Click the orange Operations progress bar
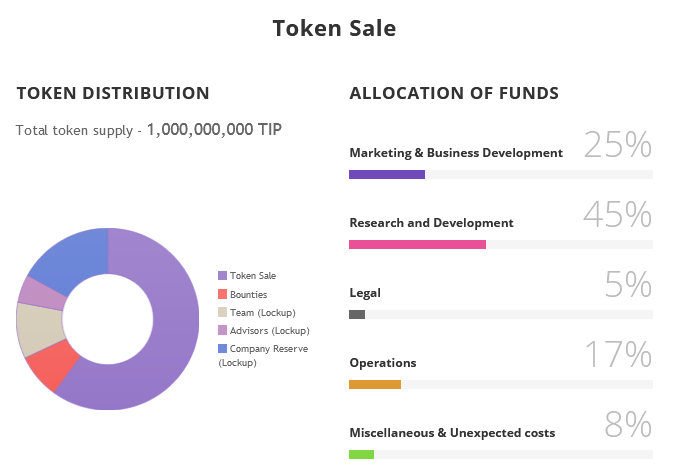The width and height of the screenshot is (675, 475). tap(375, 384)
